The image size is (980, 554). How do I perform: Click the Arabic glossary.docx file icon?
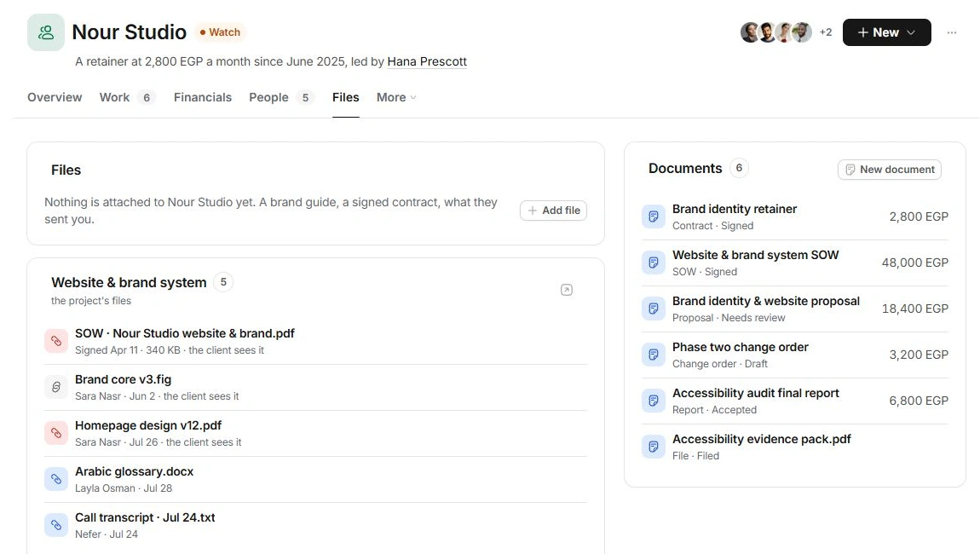click(x=56, y=479)
